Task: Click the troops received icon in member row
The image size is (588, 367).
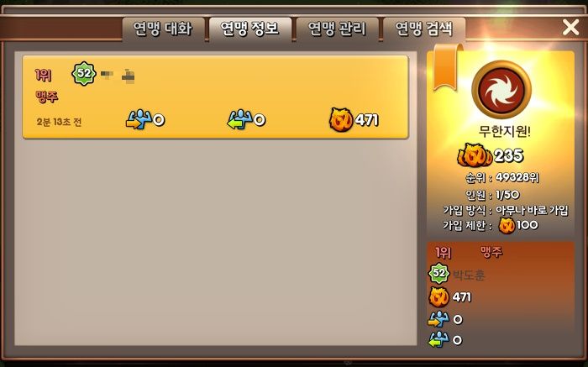Action: [x=239, y=119]
